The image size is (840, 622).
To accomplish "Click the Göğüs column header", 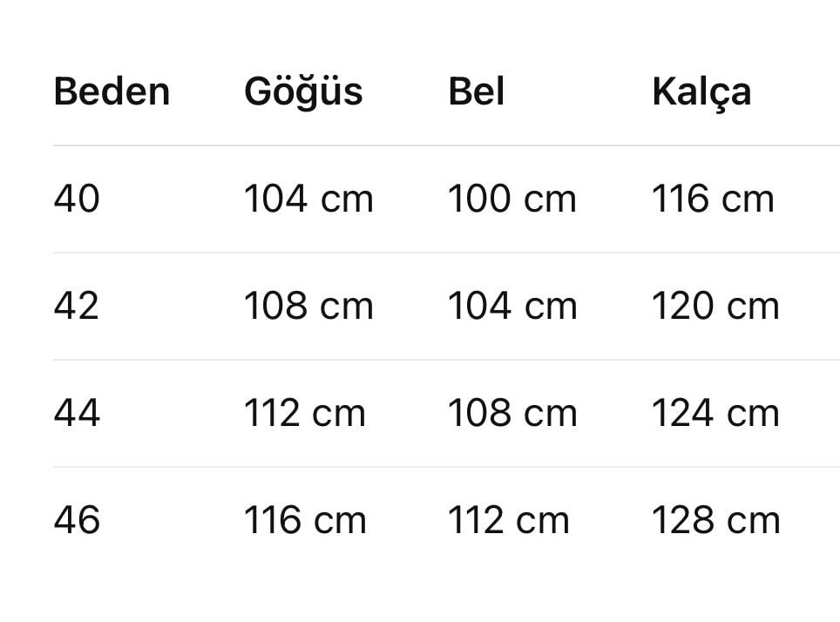I will (x=303, y=91).
